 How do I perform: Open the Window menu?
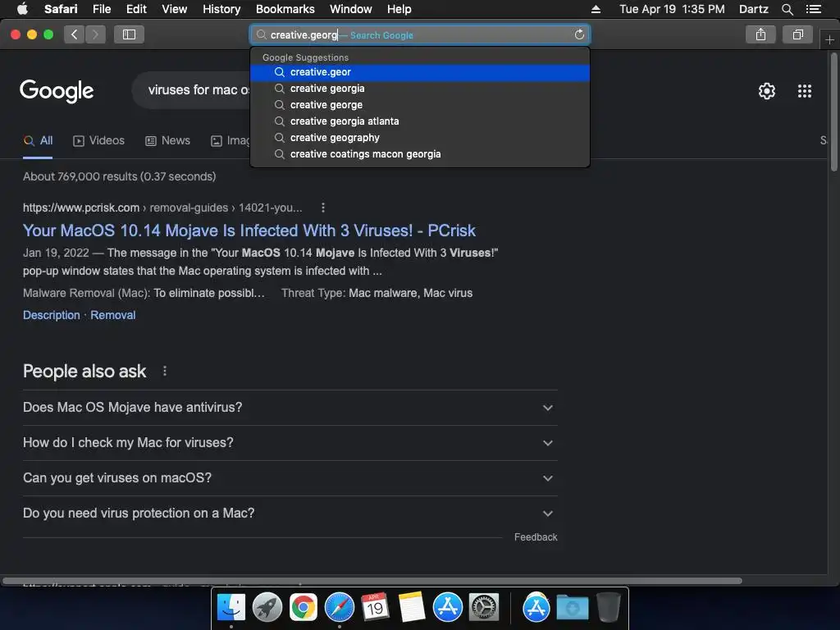click(x=351, y=9)
